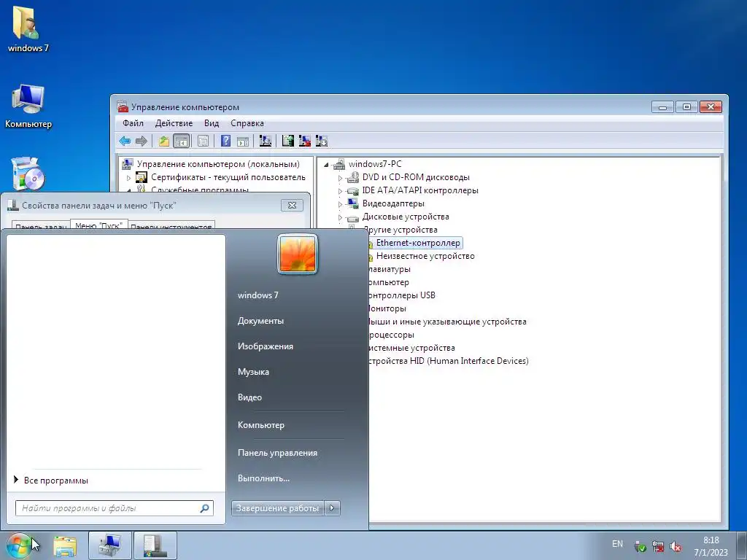Viewport: 747px width, 560px height.
Task: Click the Завершение работы button
Action: pyautogui.click(x=277, y=508)
